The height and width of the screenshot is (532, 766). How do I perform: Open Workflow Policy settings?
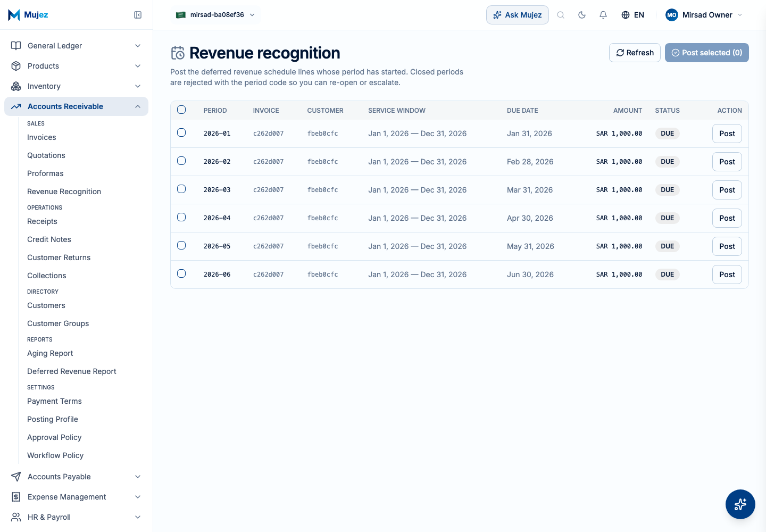tap(55, 455)
